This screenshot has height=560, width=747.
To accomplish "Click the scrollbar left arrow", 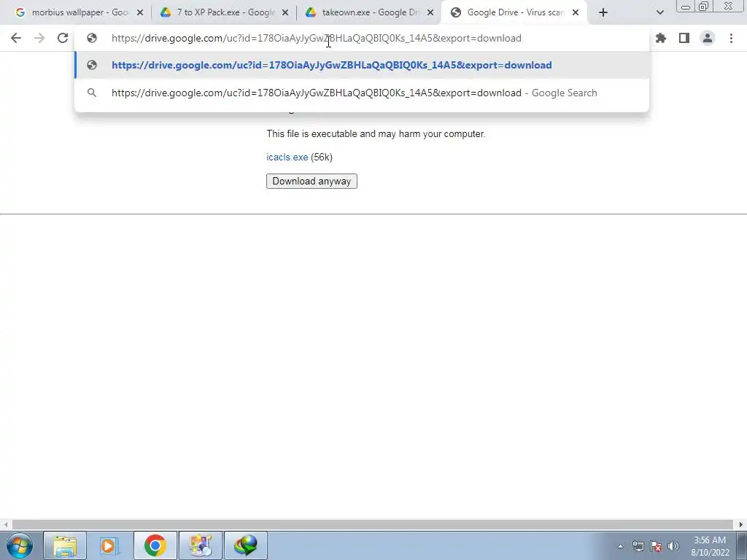I will click(x=5, y=524).
